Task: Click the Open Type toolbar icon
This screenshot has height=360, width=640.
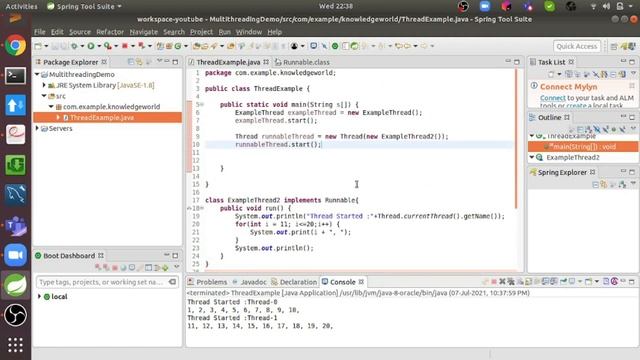Action: pos(196,46)
